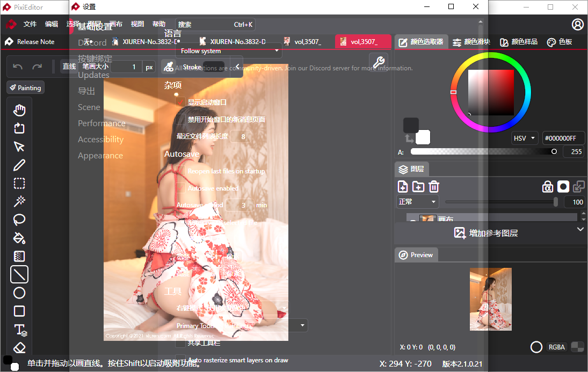Toggle the Autosave enabled checkbox
Viewport: 588px width, 372px height.
[x=180, y=188]
